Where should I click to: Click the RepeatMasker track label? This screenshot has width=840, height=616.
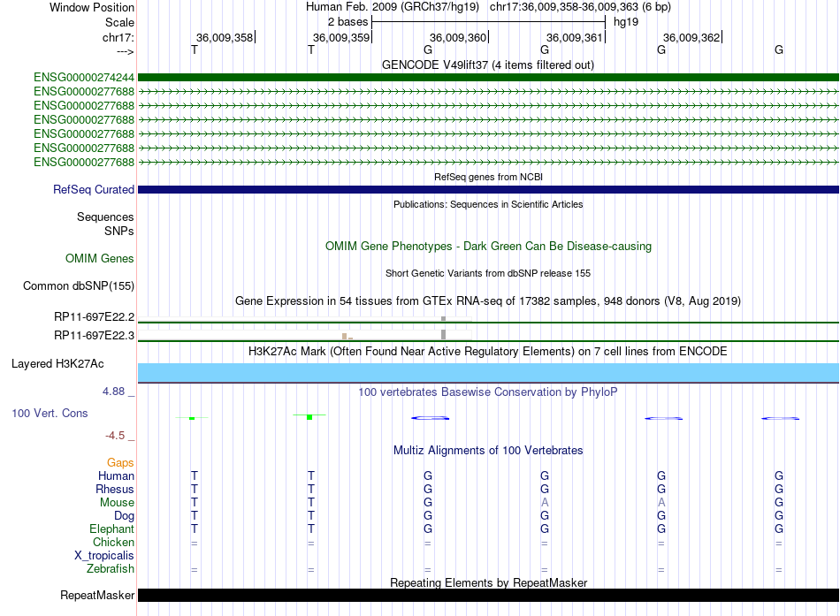pyautogui.click(x=97, y=595)
